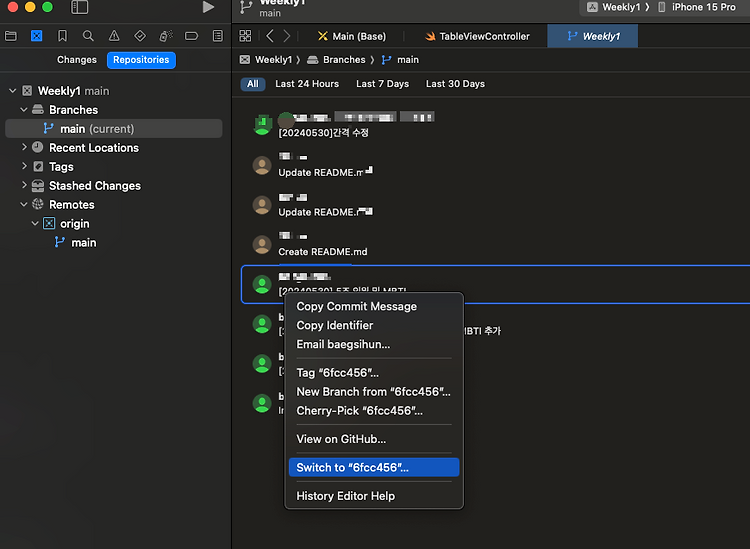Open the related items grid icon
This screenshot has height=549, width=750.
245,36
